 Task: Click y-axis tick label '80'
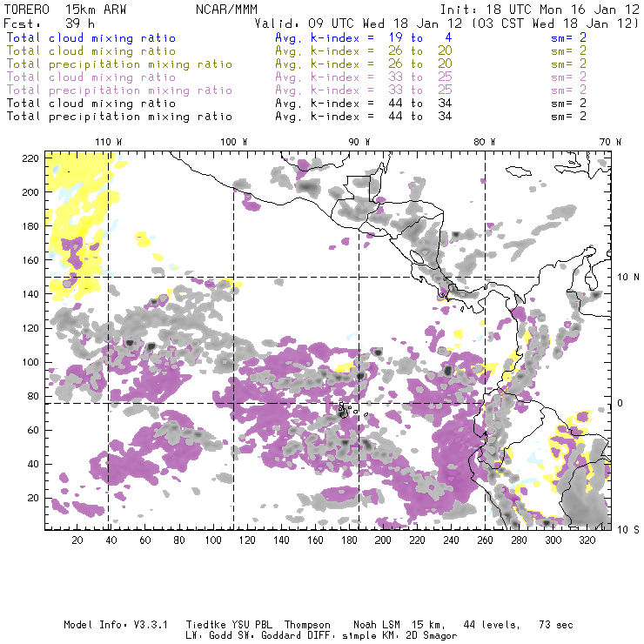tap(33, 396)
